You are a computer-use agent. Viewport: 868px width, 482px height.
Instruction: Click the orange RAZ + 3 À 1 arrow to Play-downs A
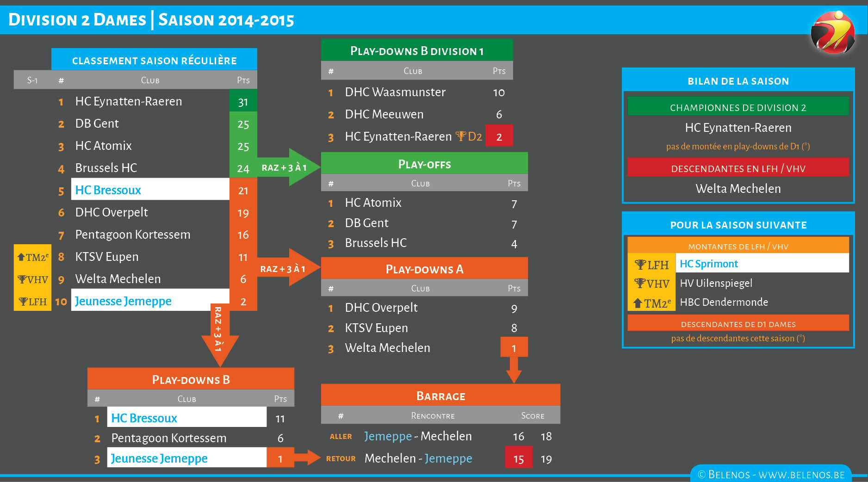tap(288, 268)
